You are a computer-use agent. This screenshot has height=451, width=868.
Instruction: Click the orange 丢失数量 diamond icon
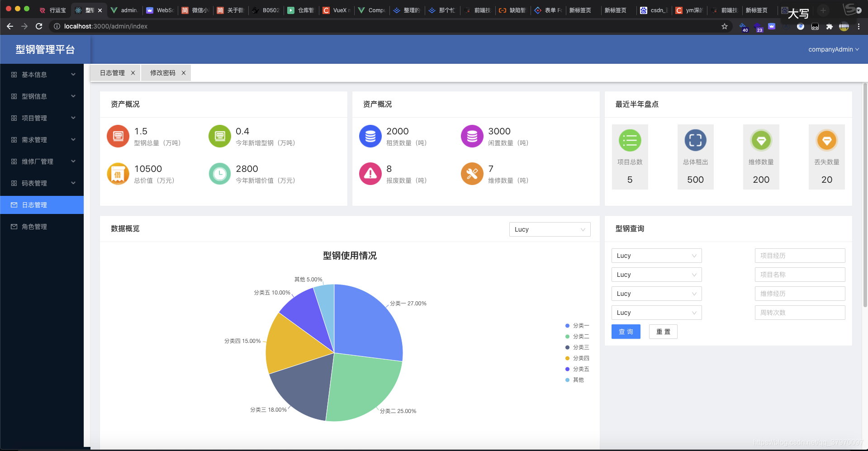tap(826, 140)
